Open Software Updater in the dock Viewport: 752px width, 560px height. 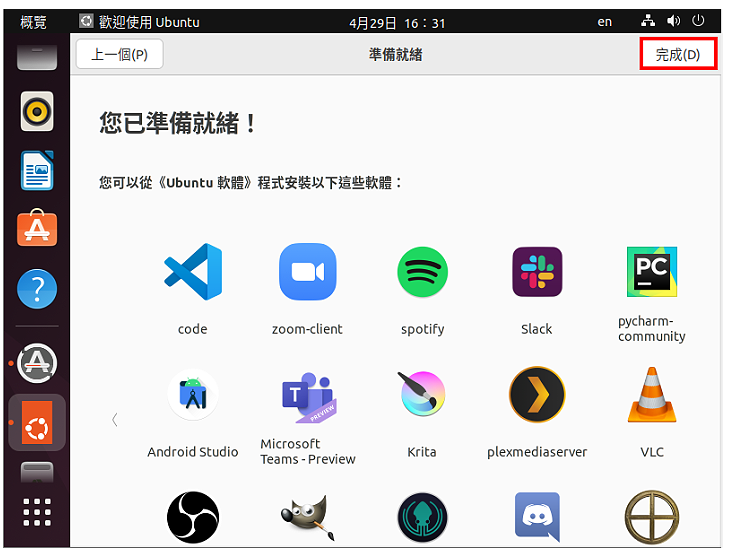(x=37, y=363)
